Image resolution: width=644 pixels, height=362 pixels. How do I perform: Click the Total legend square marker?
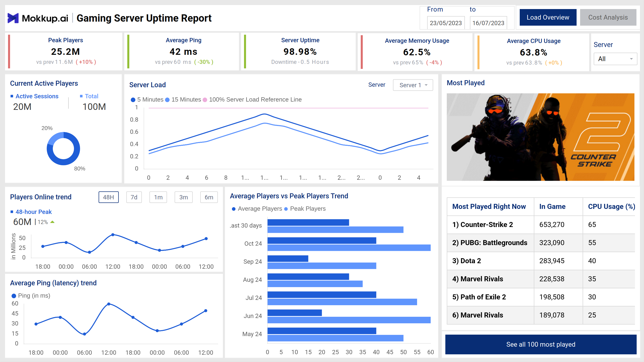(x=81, y=96)
